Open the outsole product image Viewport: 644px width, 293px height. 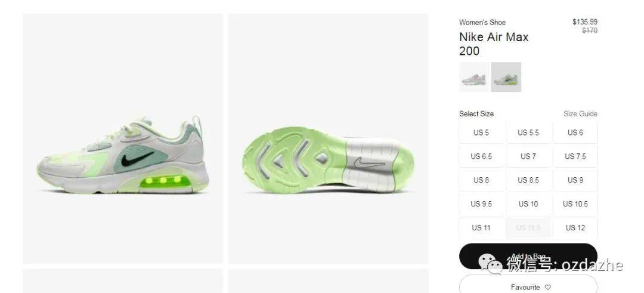(328, 138)
